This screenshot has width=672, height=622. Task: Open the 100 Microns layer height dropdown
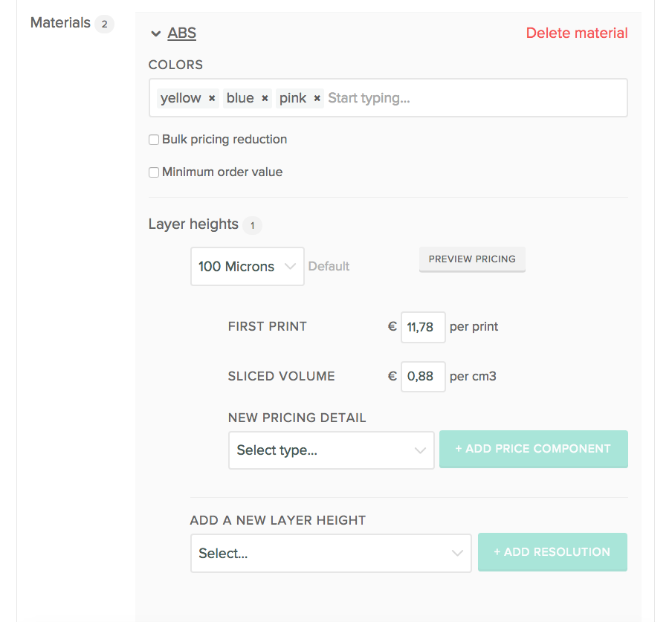click(x=247, y=267)
